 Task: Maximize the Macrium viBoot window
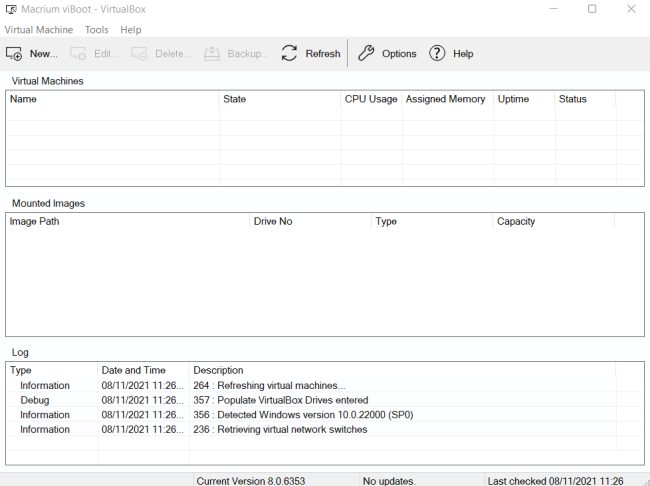tap(592, 9)
